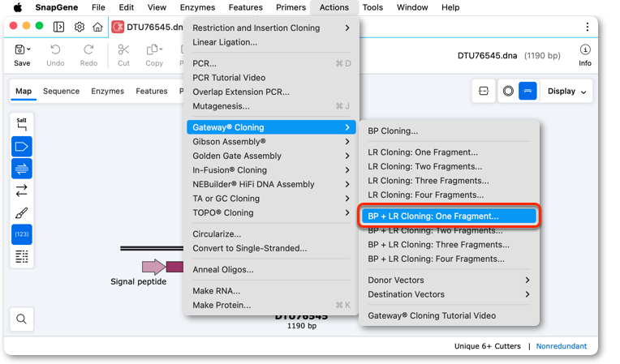Switch to circular map view
This screenshot has width=620, height=364.
coord(508,91)
